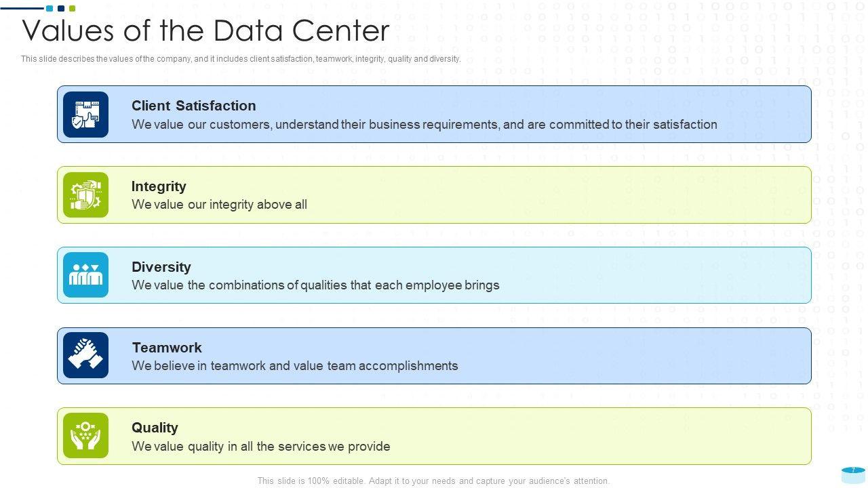
Task: Select the Integrity heading text
Action: point(159,186)
